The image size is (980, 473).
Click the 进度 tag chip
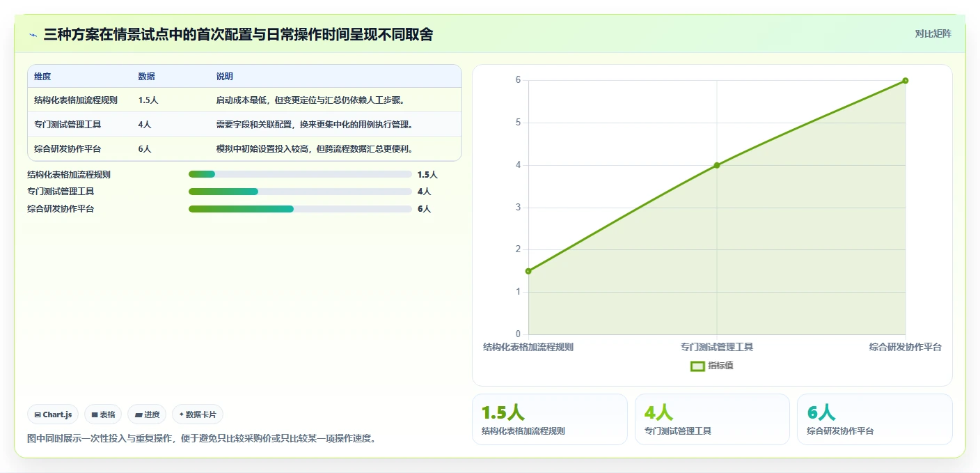pyautogui.click(x=147, y=414)
